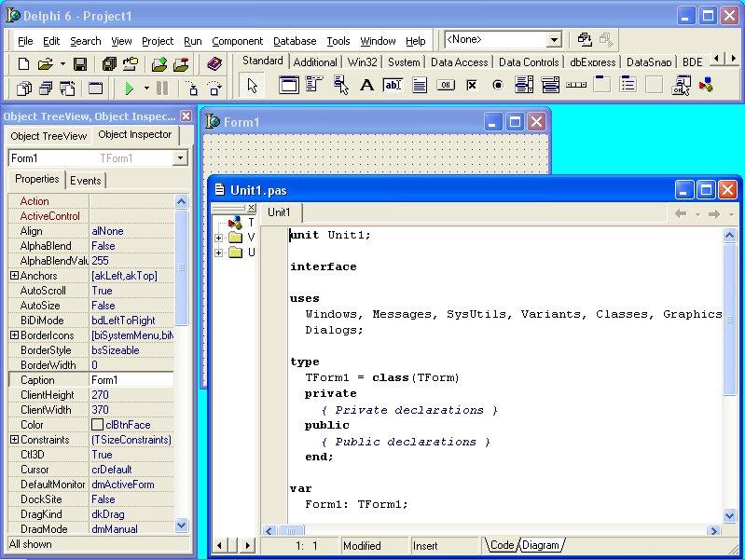Open the Form1 TForm1 object selector dropdown

click(180, 158)
